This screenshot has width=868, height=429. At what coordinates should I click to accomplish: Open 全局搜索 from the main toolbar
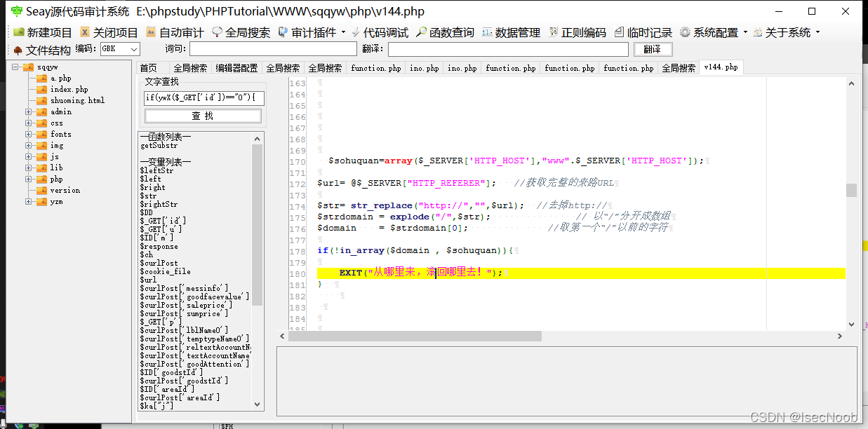(x=241, y=32)
